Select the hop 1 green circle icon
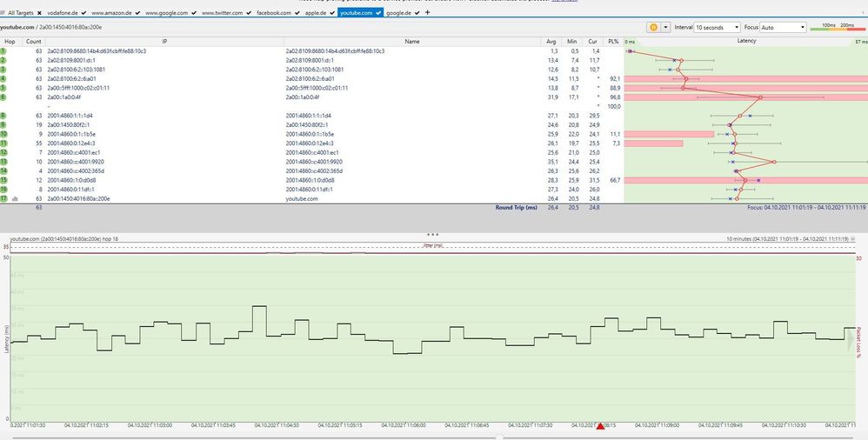The height and width of the screenshot is (440, 868). click(3, 51)
